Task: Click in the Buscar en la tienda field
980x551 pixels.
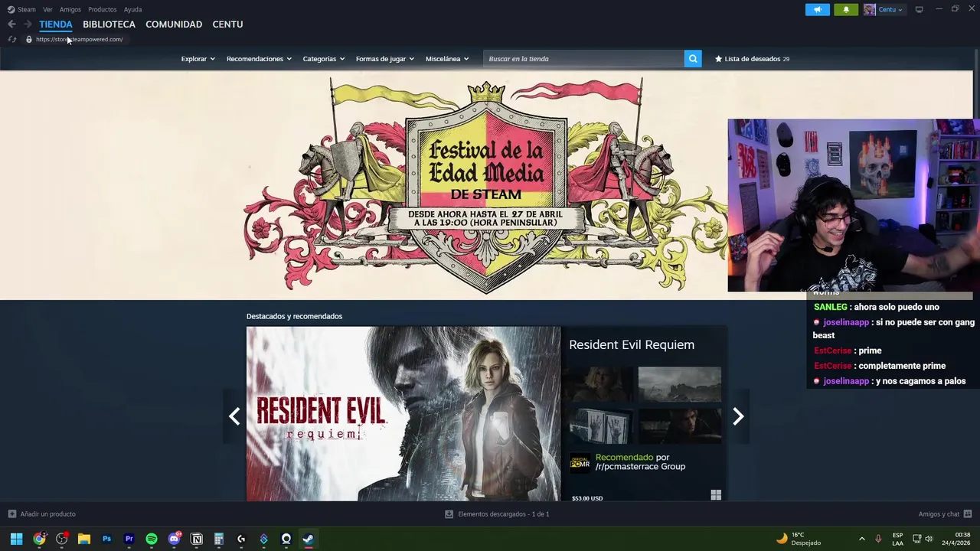Action: point(583,59)
